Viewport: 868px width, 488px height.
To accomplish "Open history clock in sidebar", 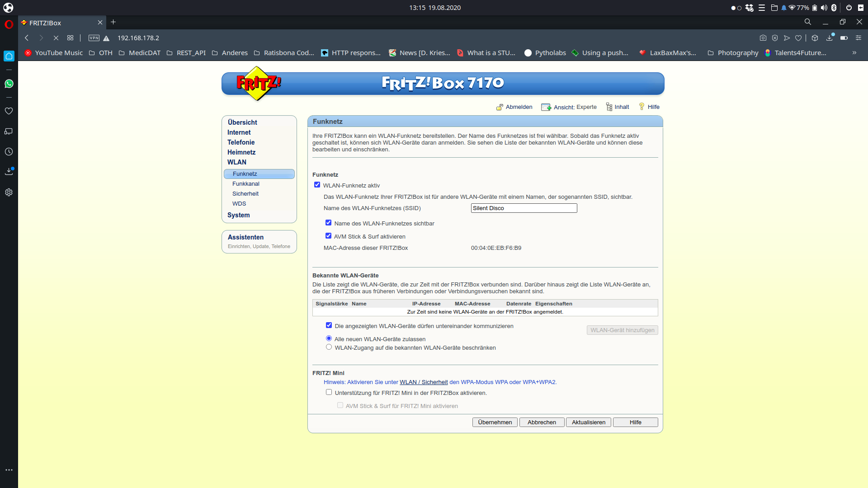I will (x=9, y=152).
